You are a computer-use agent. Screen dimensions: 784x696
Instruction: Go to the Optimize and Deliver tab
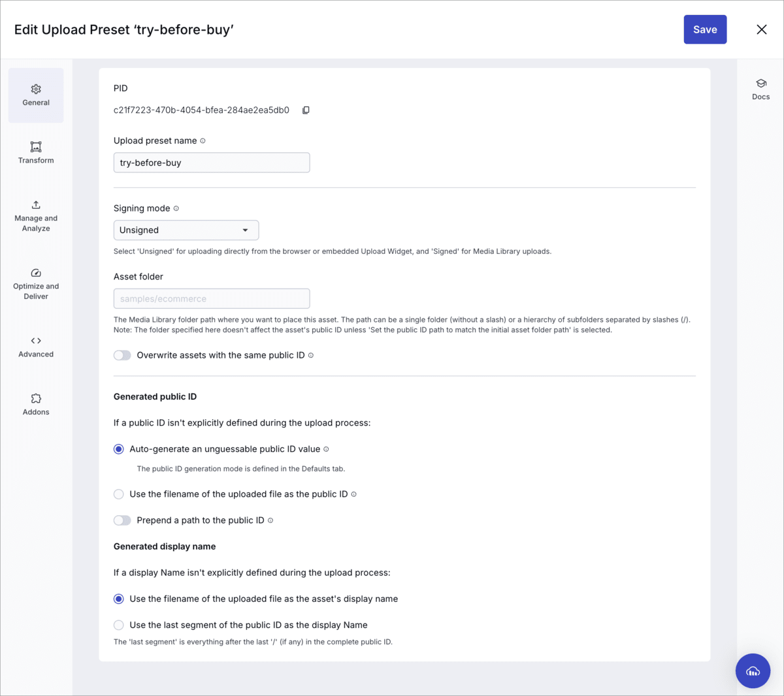coord(36,284)
